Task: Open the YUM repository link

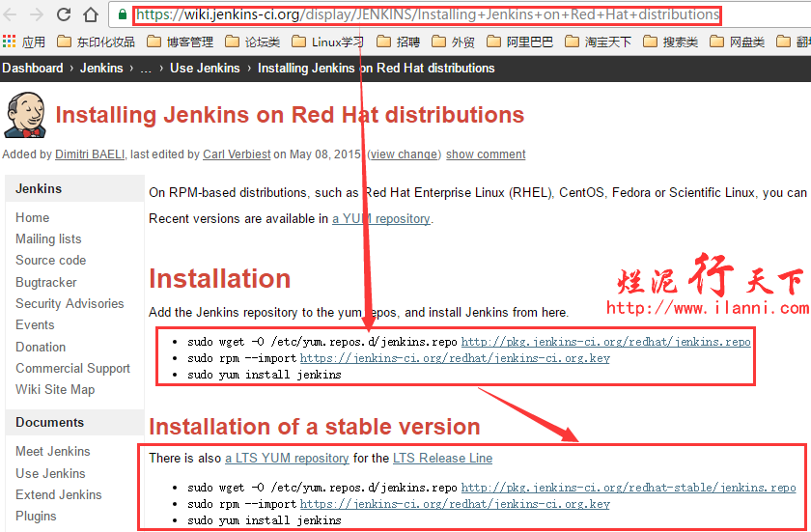Action: (x=380, y=219)
